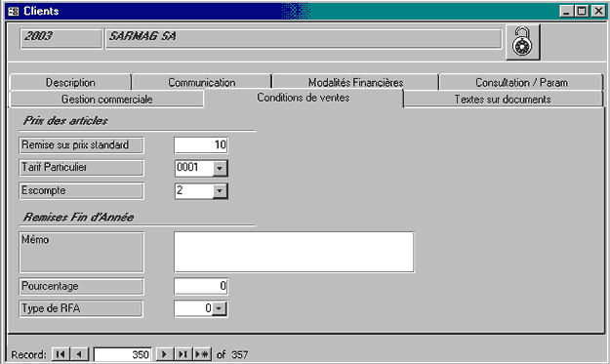Click the Remise sur prix standard field
The image size is (610, 364).
(x=201, y=145)
